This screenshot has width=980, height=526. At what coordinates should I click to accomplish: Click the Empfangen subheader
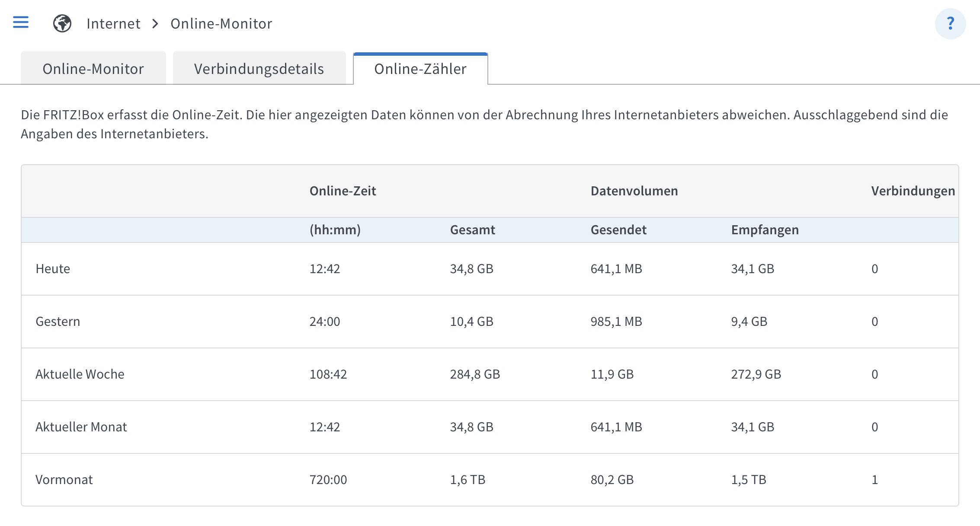[x=765, y=230]
